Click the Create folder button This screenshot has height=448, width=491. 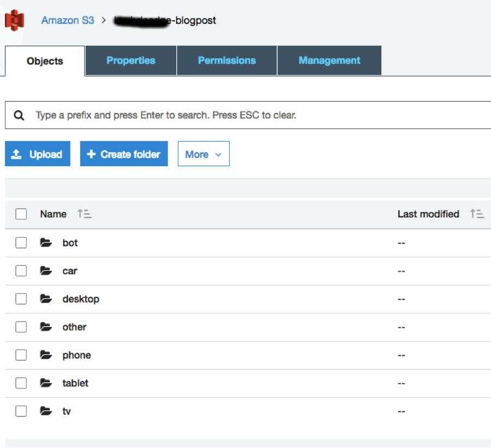[124, 154]
